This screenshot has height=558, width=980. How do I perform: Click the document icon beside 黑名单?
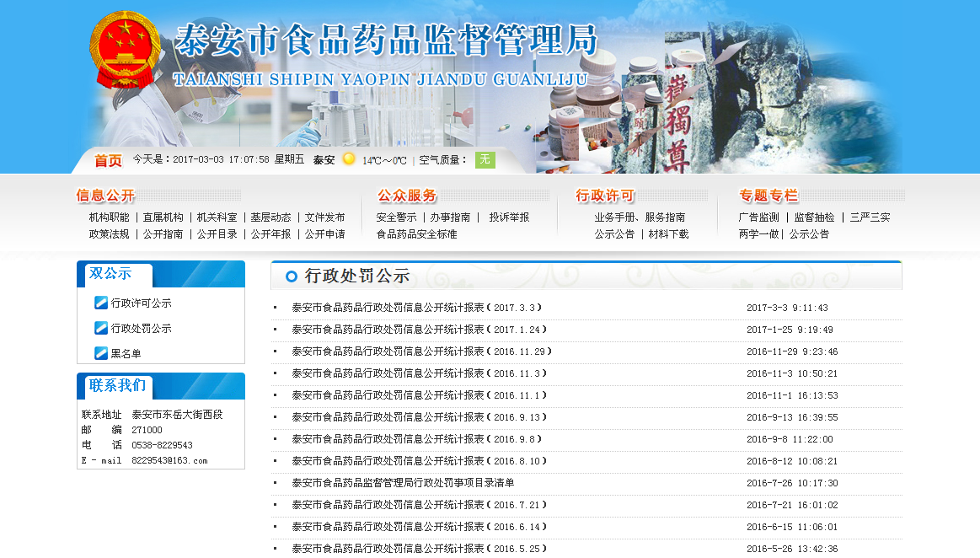pos(100,353)
